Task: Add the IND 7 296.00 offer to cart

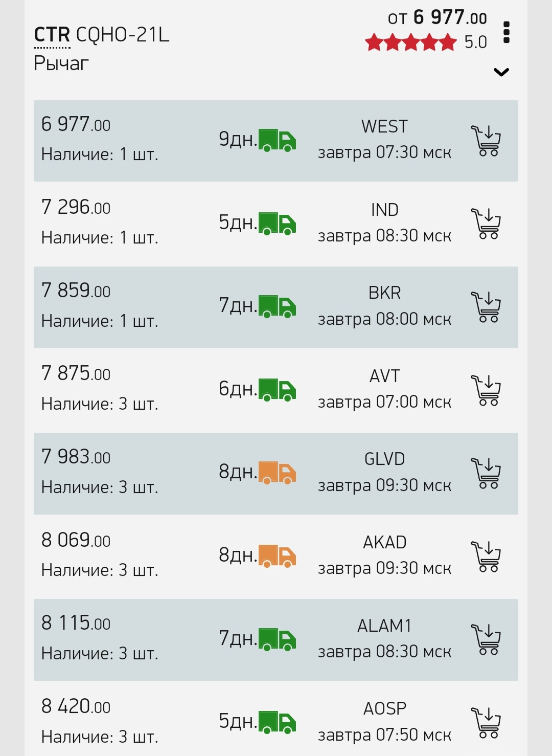Action: [486, 224]
